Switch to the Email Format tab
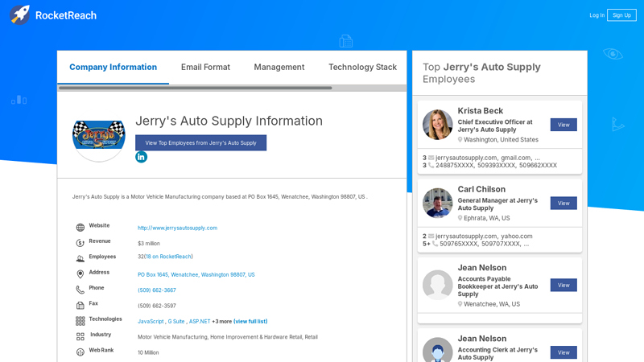 click(x=205, y=68)
